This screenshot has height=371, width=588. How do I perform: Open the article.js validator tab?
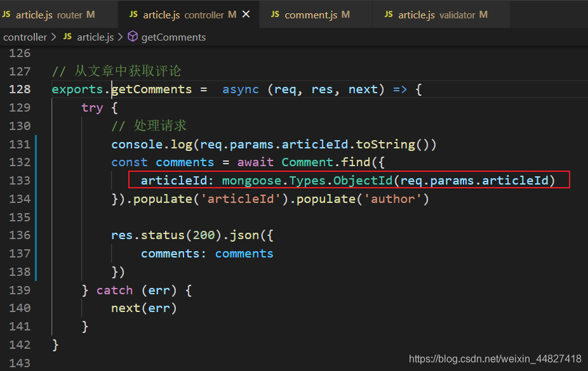[441, 14]
